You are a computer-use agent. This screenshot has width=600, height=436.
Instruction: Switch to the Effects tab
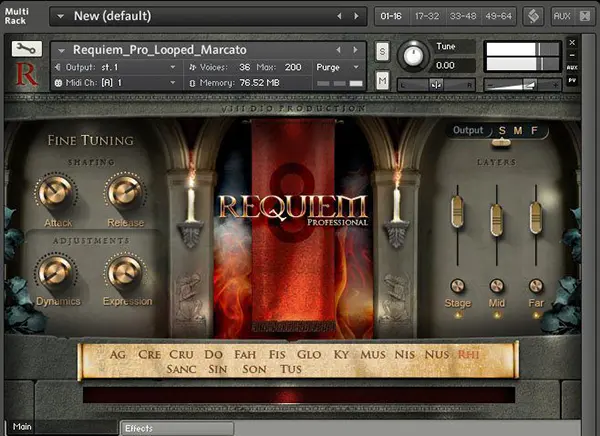[177, 428]
